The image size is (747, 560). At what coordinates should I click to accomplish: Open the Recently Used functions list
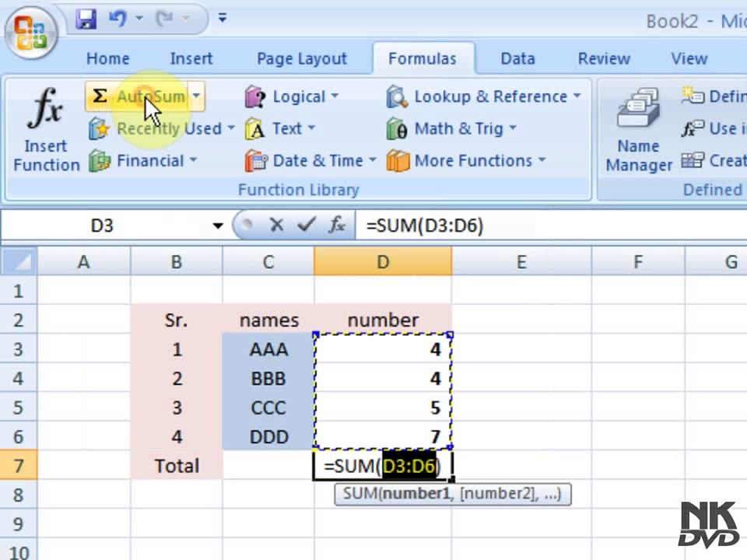click(161, 128)
